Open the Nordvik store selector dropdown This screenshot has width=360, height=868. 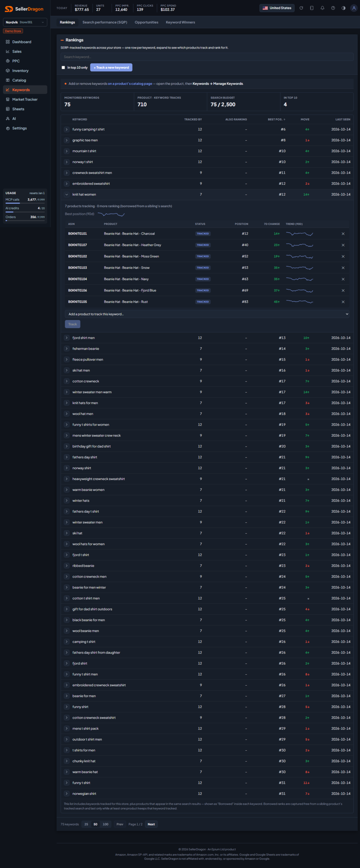pos(25,22)
